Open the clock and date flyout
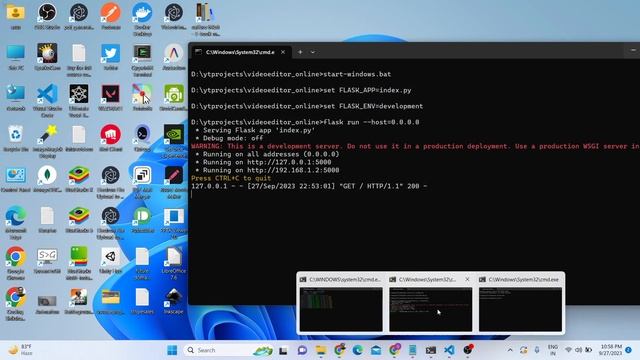This screenshot has height=360, width=640. (611, 350)
